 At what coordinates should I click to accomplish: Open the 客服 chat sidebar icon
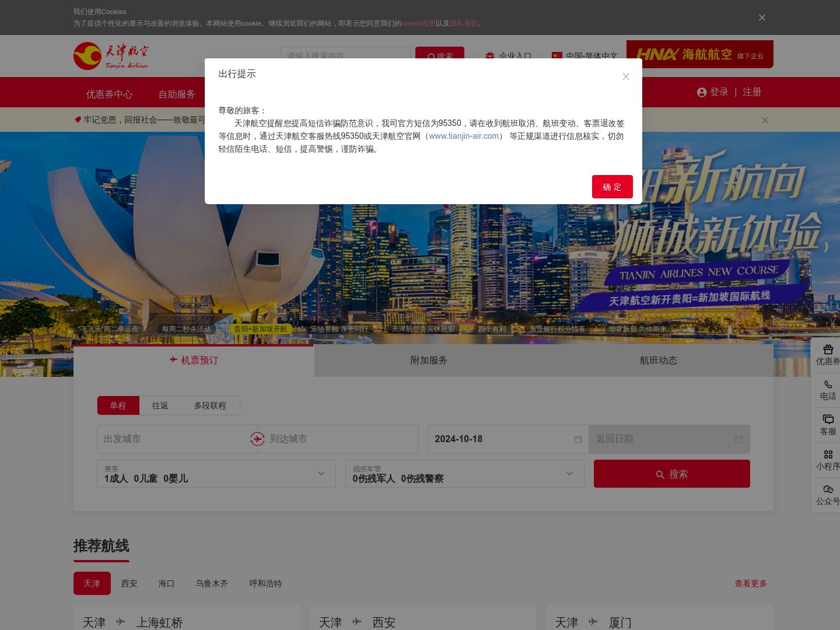tap(828, 425)
